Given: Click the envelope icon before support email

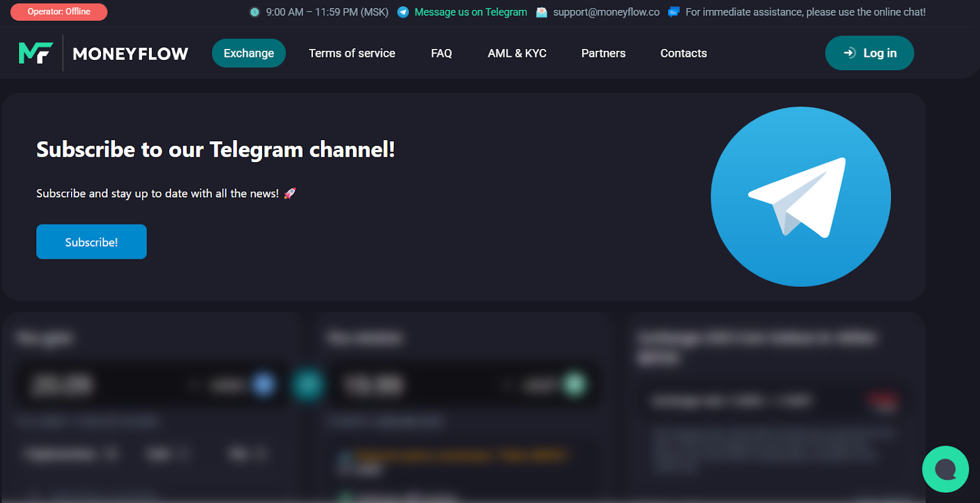Looking at the screenshot, I should pyautogui.click(x=541, y=12).
